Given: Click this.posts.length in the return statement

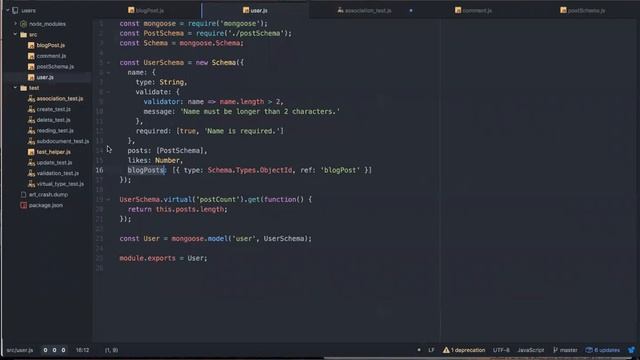Looking at the screenshot, I should pyautogui.click(x=190, y=209).
